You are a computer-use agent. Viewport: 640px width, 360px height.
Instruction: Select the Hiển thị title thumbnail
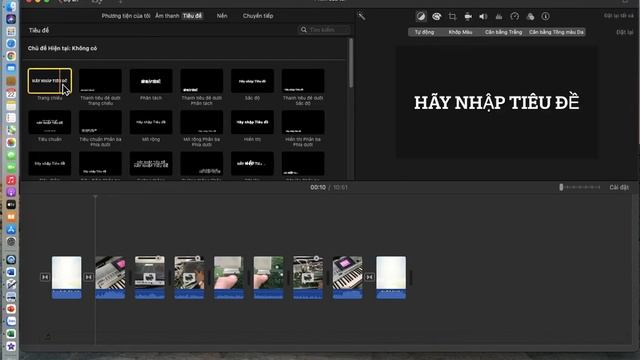click(252, 122)
